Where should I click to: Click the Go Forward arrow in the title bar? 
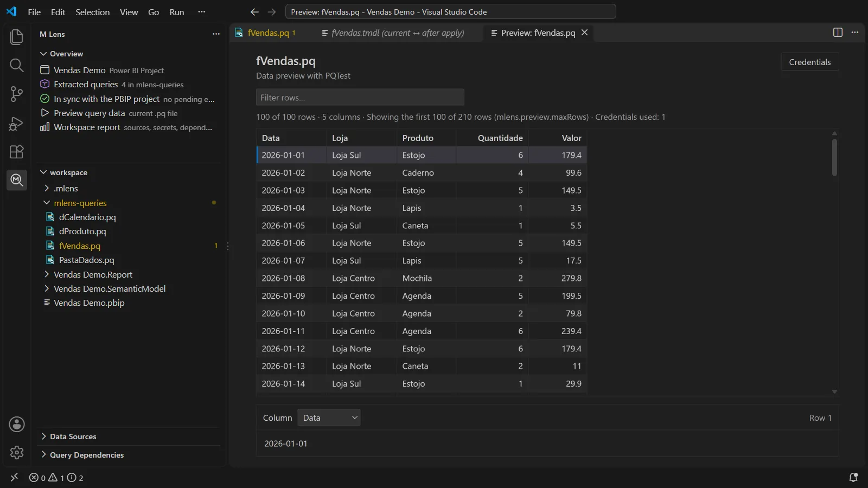pyautogui.click(x=272, y=12)
